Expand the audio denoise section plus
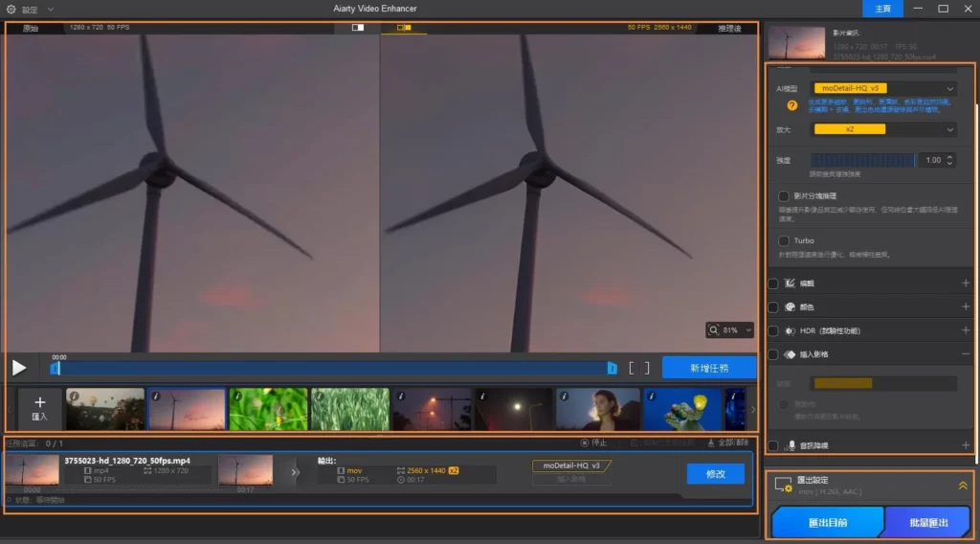This screenshot has width=980, height=544. 965,445
